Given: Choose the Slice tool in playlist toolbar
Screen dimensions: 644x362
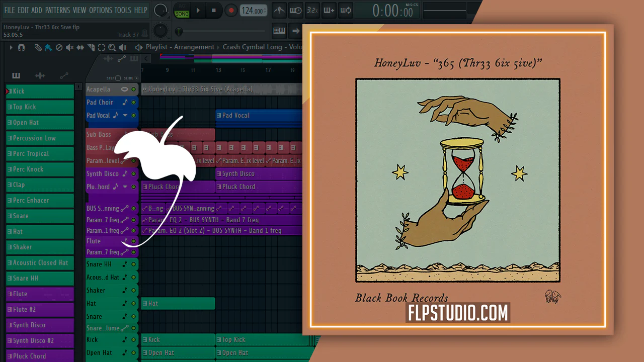Looking at the screenshot, I should click(x=91, y=47).
